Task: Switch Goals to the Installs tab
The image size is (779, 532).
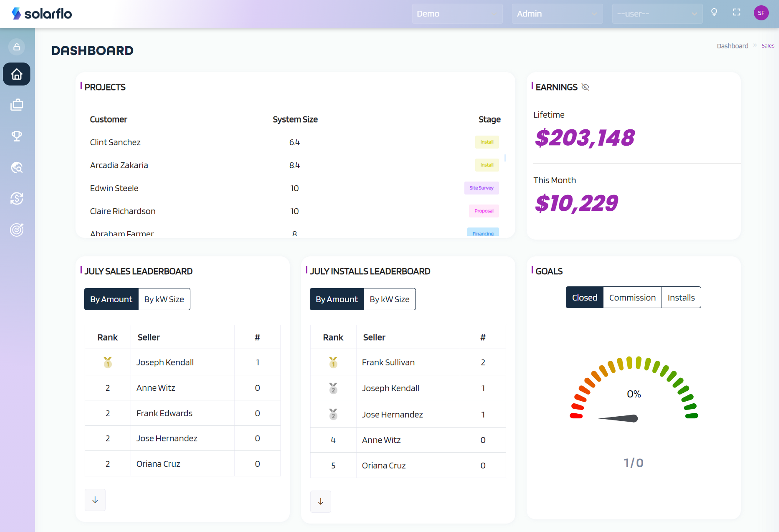Action: (x=681, y=297)
